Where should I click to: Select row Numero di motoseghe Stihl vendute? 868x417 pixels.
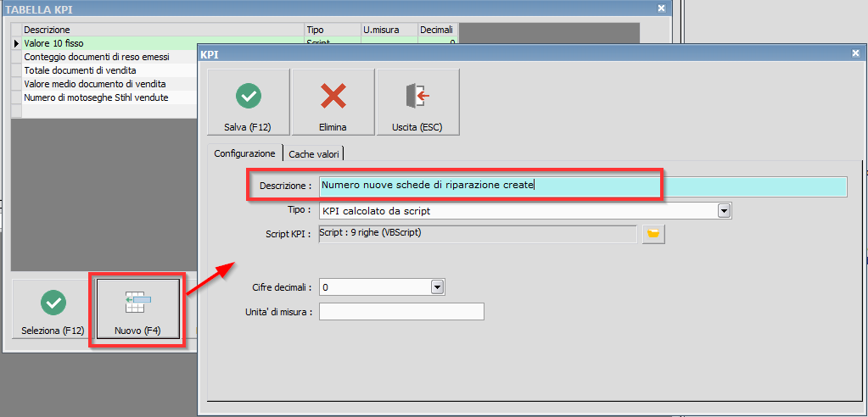pyautogui.click(x=102, y=97)
